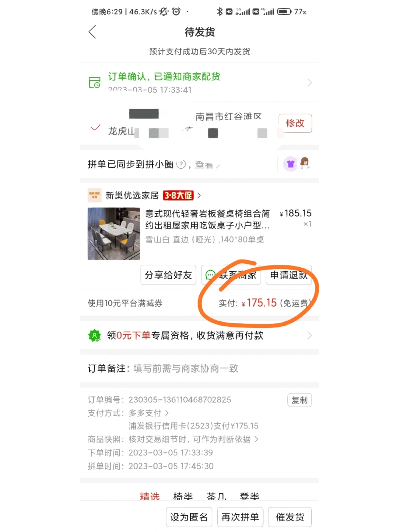Tap the 修改 address button
399x532 pixels.
(295, 123)
